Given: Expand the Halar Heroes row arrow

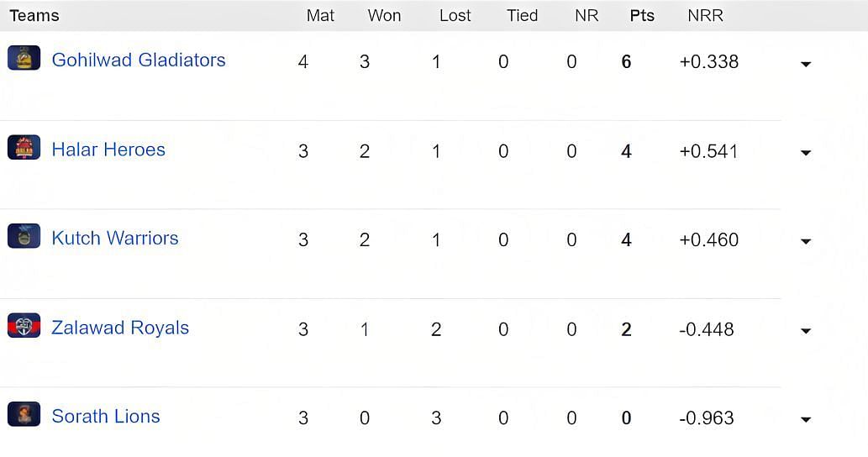Looking at the screenshot, I should pos(806,153).
